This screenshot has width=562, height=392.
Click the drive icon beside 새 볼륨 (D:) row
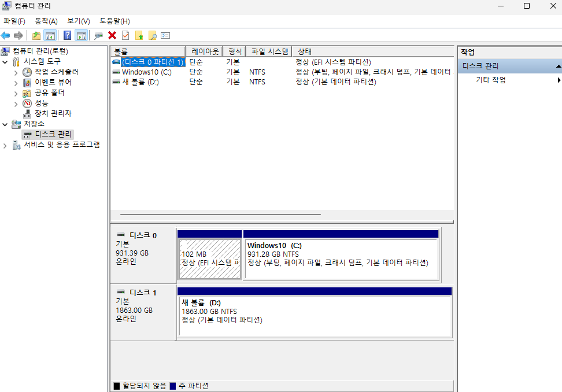point(116,82)
